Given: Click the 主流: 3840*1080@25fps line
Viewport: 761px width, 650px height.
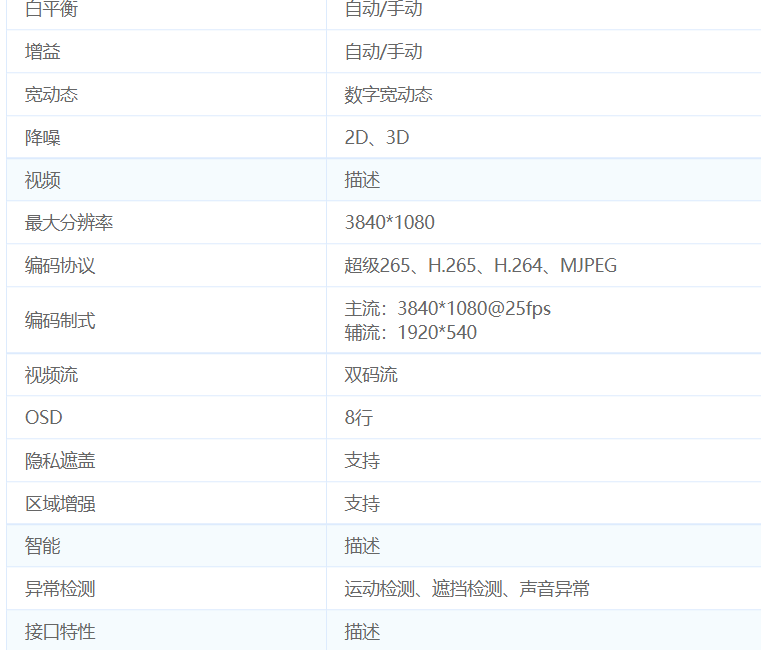Looking at the screenshot, I should (x=447, y=308).
